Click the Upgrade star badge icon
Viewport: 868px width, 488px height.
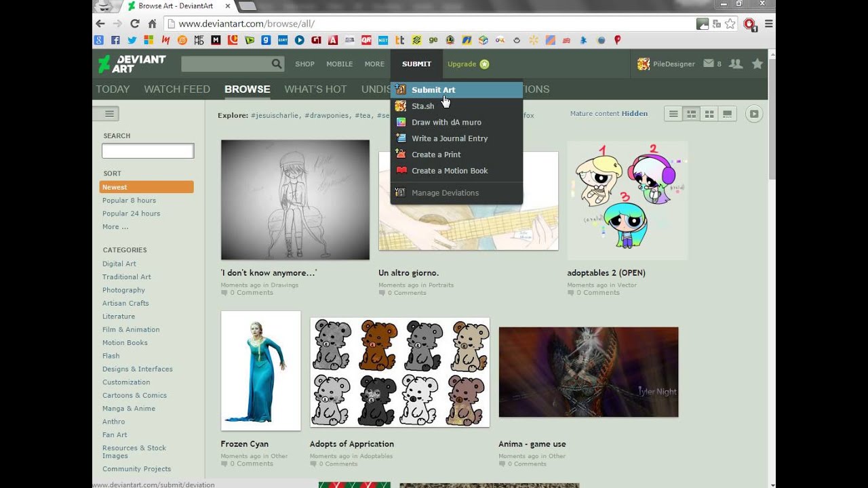[484, 64]
